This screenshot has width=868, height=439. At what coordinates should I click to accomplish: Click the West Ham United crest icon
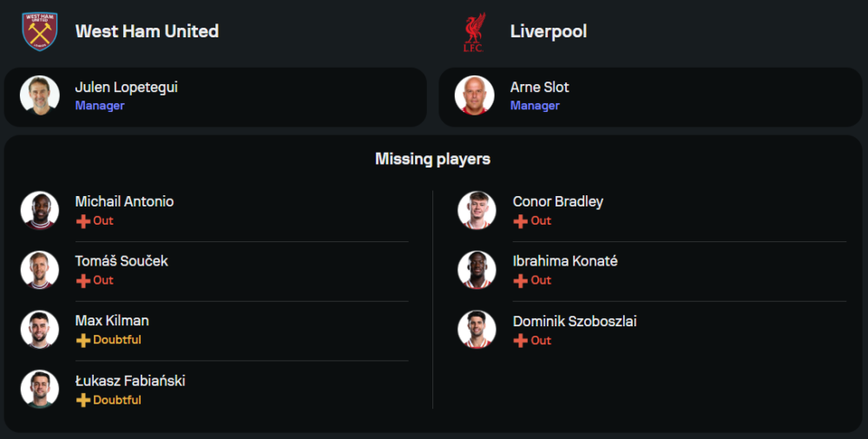[39, 31]
